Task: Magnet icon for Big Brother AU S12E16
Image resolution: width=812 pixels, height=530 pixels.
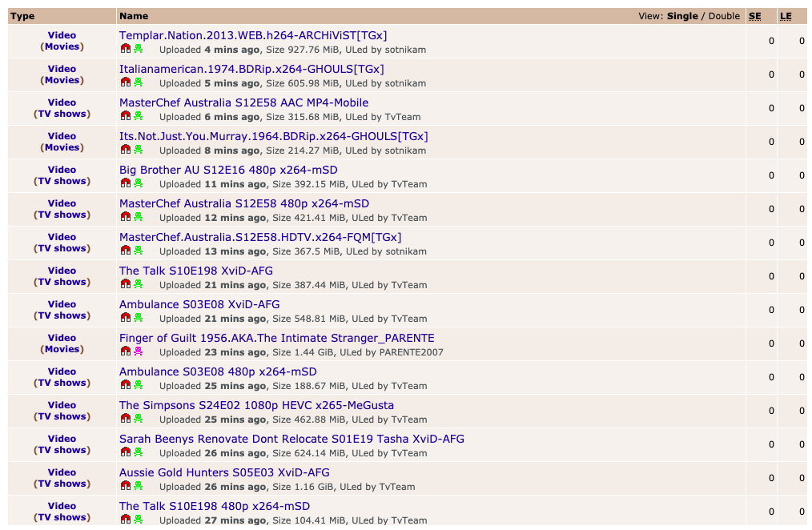Action: [125, 183]
